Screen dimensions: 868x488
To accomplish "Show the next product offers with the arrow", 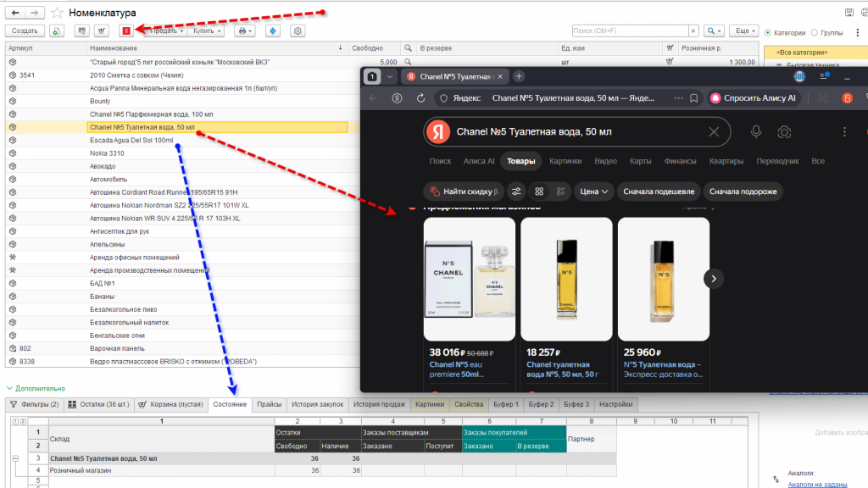I will (714, 279).
